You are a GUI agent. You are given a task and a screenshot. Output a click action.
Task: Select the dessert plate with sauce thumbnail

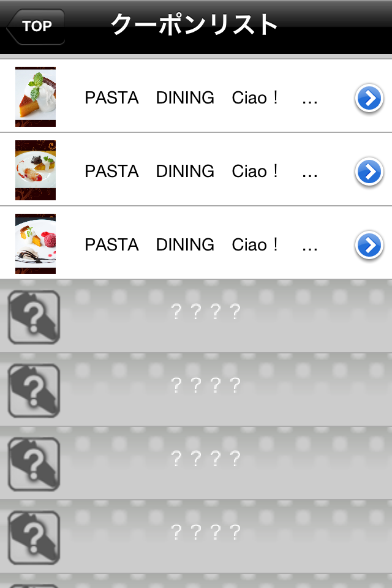[36, 170]
